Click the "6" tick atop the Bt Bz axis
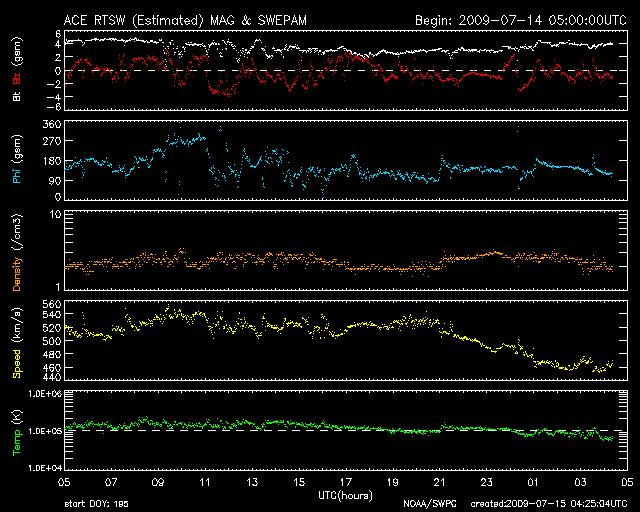Viewport: 640px width, 512px height. pyautogui.click(x=58, y=33)
